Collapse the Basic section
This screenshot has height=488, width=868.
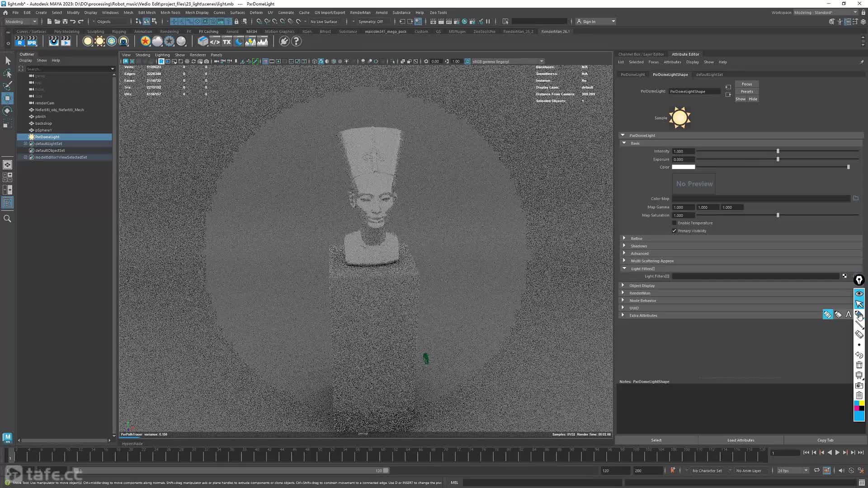point(624,143)
